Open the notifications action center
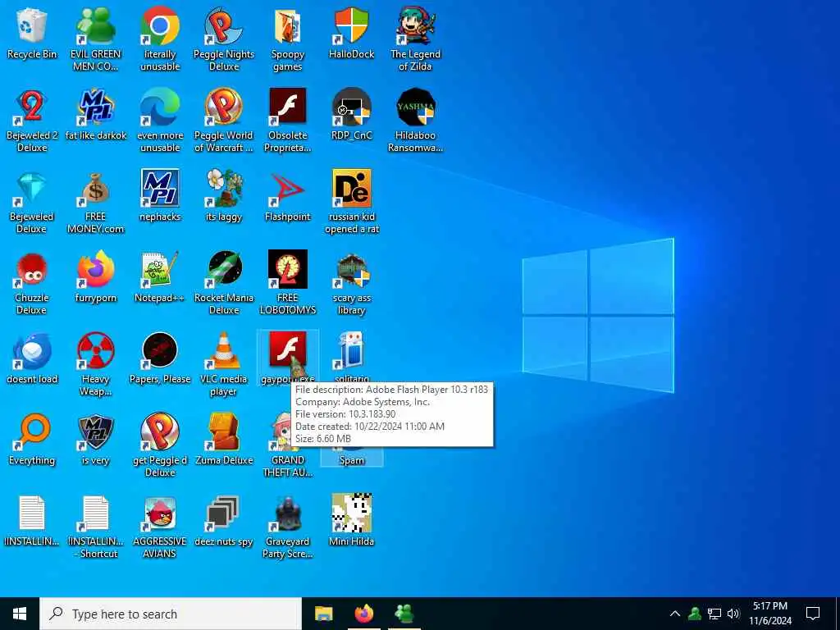This screenshot has width=840, height=630. pos(813,614)
